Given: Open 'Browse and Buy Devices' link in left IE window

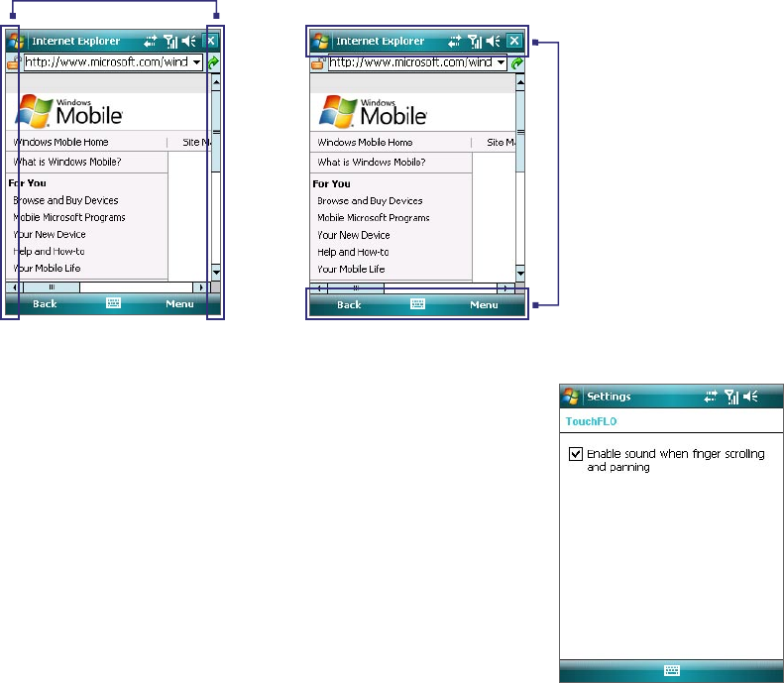Looking at the screenshot, I should tap(65, 200).
